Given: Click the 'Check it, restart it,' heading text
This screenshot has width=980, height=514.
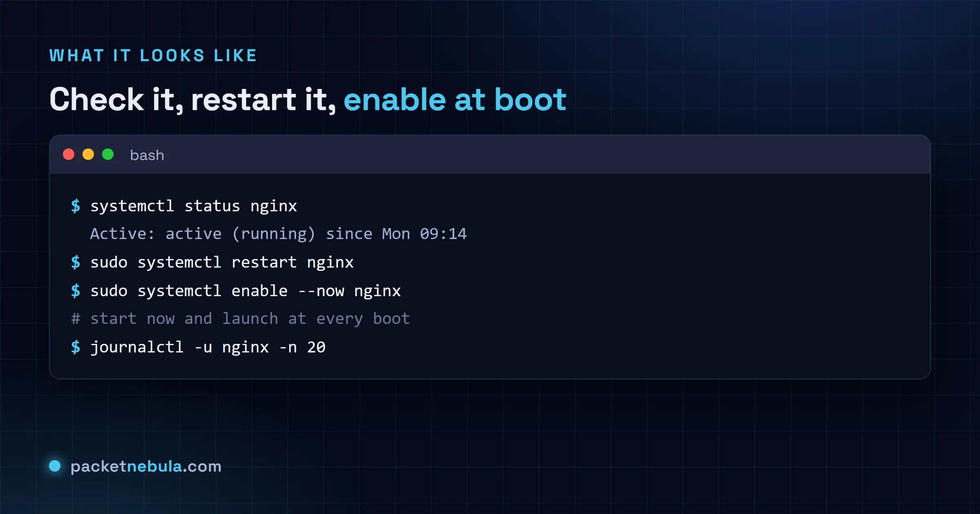Looking at the screenshot, I should [x=193, y=100].
